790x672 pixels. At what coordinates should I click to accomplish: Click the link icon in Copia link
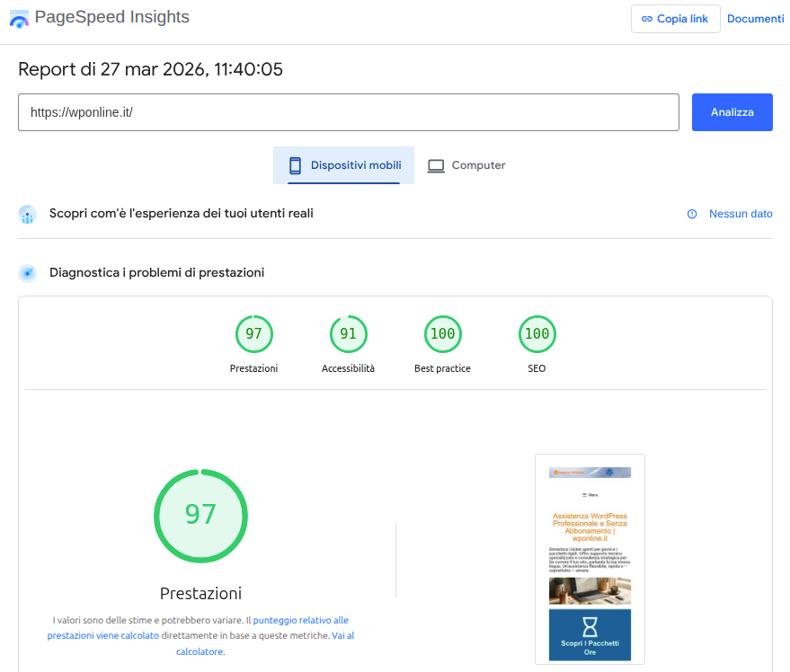click(647, 19)
